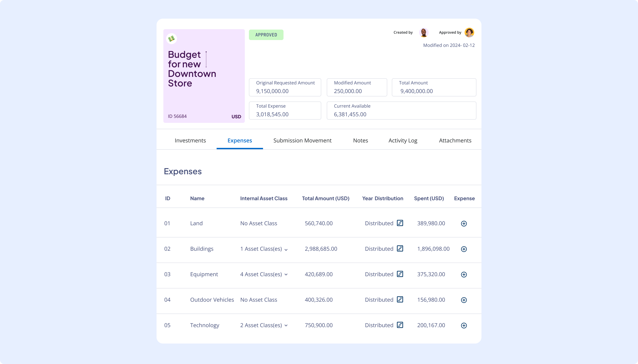Add expense to Technology row
The image size is (638, 364).
point(464,326)
